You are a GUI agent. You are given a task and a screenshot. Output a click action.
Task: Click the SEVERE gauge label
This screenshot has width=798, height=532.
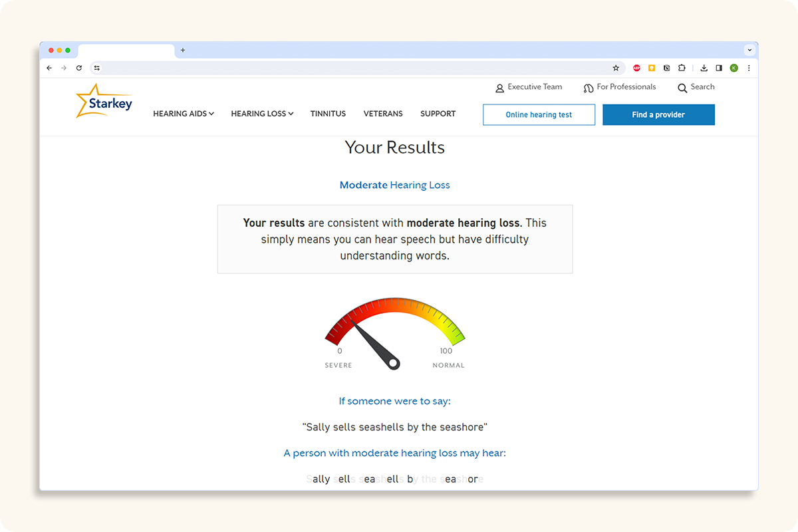pos(338,365)
